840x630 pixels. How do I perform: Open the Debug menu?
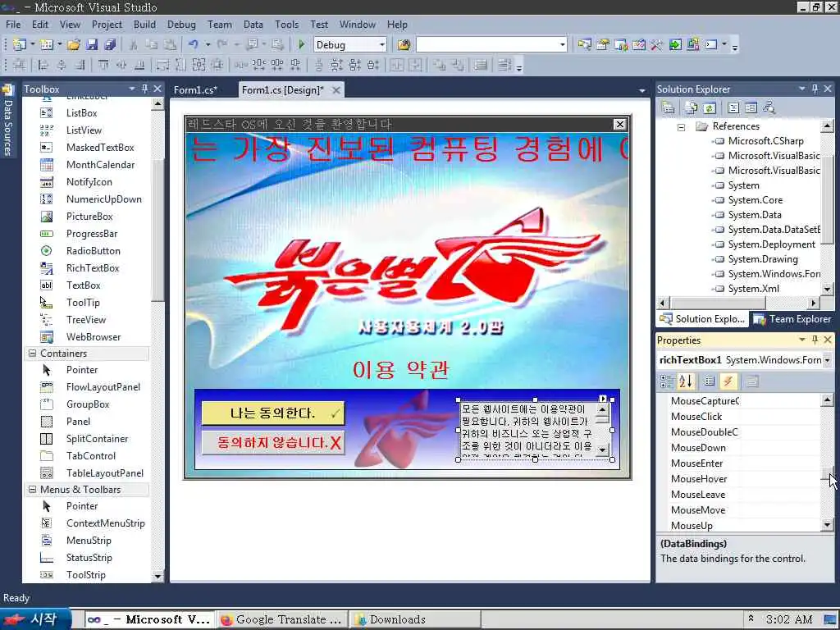coord(181,25)
